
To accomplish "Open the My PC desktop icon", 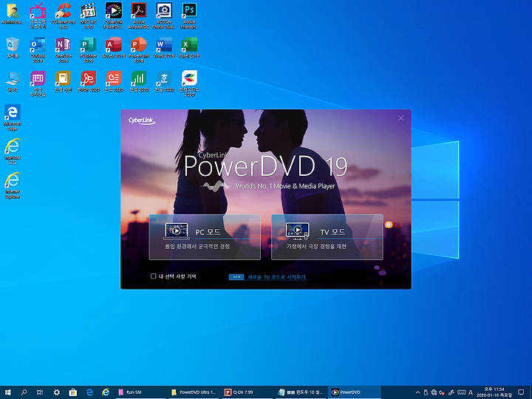I will click(x=13, y=81).
